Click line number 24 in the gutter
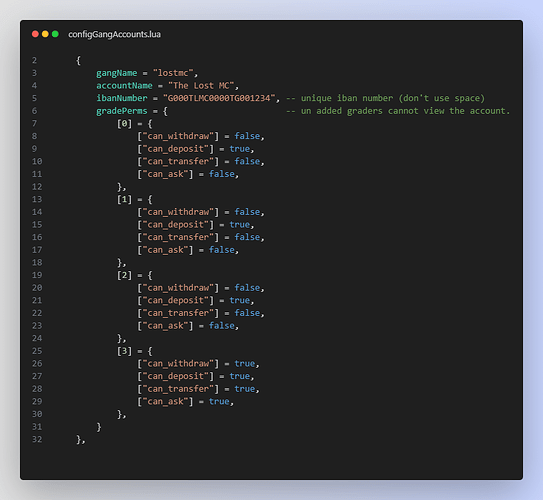Viewport: 543px width, 500px height. (x=37, y=338)
